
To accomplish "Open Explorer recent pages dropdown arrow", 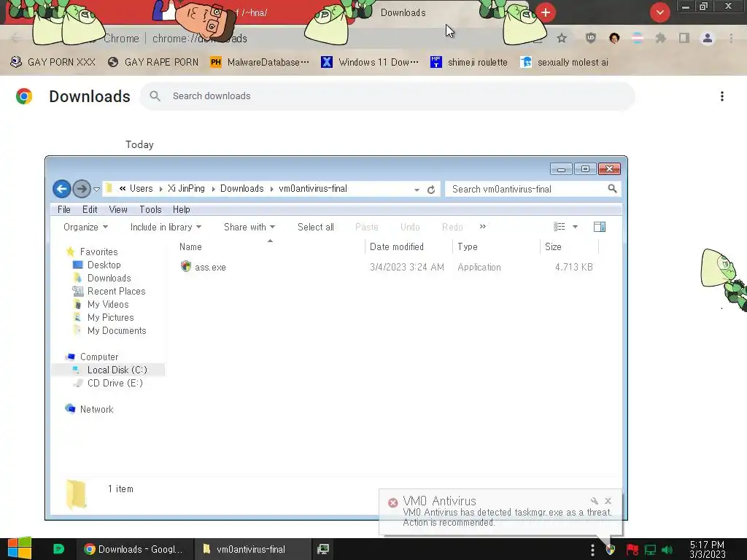I will click(97, 190).
